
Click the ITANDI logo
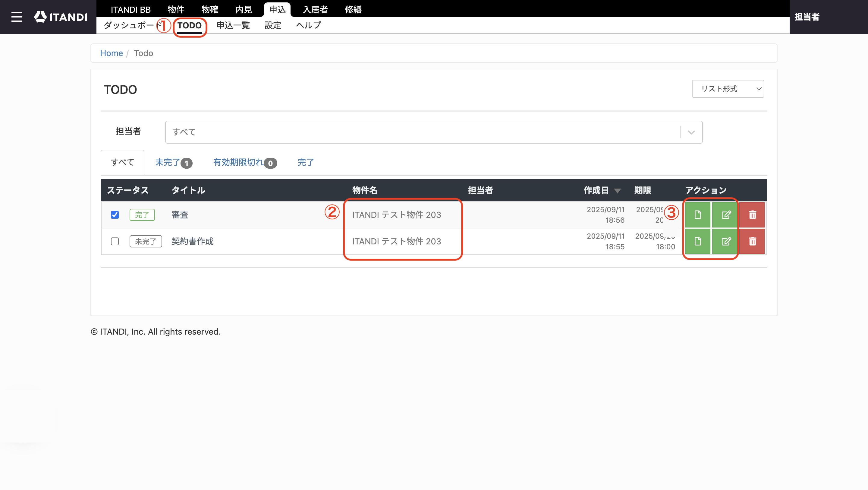(x=61, y=17)
